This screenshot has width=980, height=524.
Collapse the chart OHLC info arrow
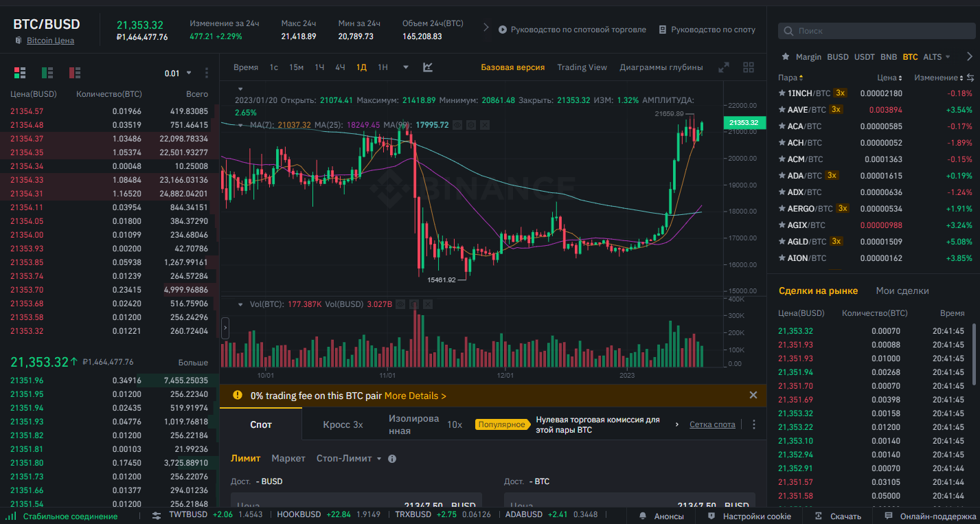(x=240, y=89)
